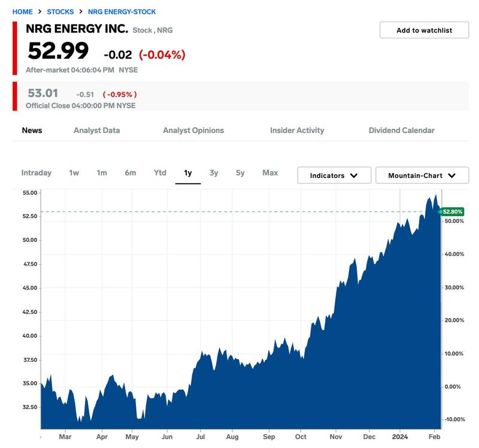Screen dimensions: 479x448
Task: Change chart range to 5y
Action: coord(240,172)
